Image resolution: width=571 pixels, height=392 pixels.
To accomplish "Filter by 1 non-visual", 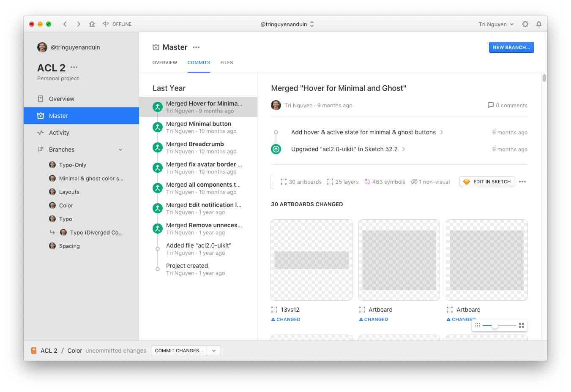I will [x=430, y=182].
